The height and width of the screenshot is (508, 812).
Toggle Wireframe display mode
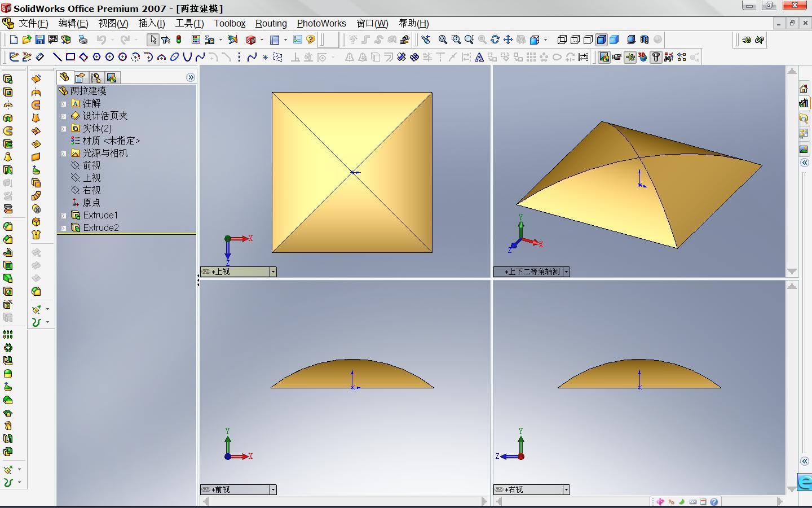(x=562, y=40)
